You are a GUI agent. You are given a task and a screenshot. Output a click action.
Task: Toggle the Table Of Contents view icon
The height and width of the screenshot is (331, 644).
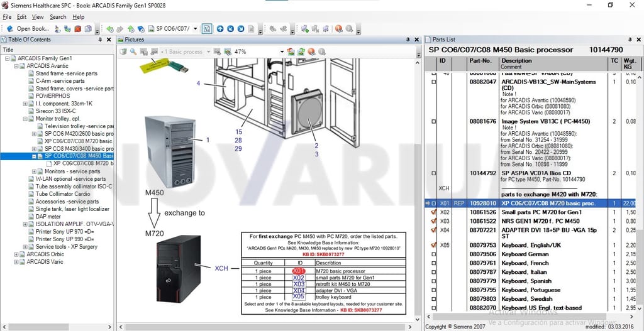[207, 29]
